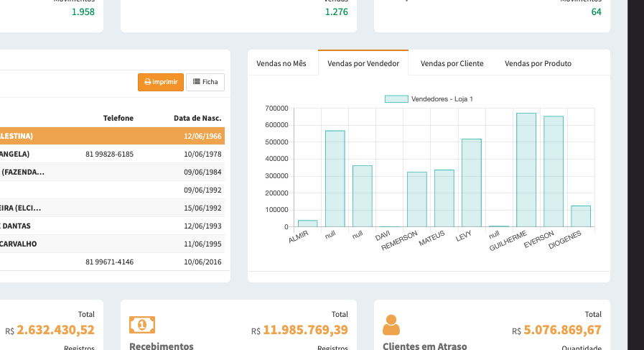Click the EVERSON bar in the chart

pyautogui.click(x=554, y=172)
